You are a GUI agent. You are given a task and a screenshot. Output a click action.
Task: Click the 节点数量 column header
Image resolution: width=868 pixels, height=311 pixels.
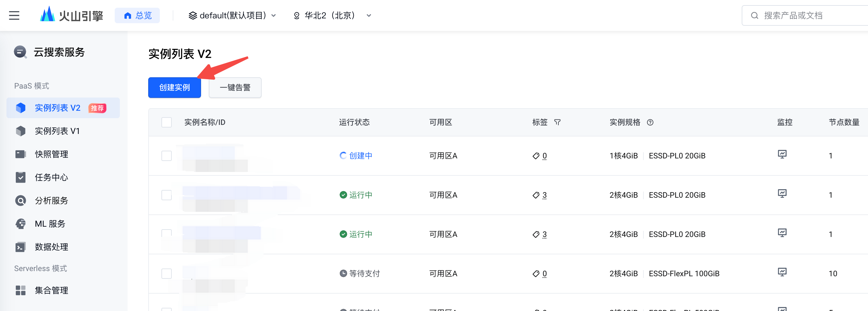[x=844, y=122]
